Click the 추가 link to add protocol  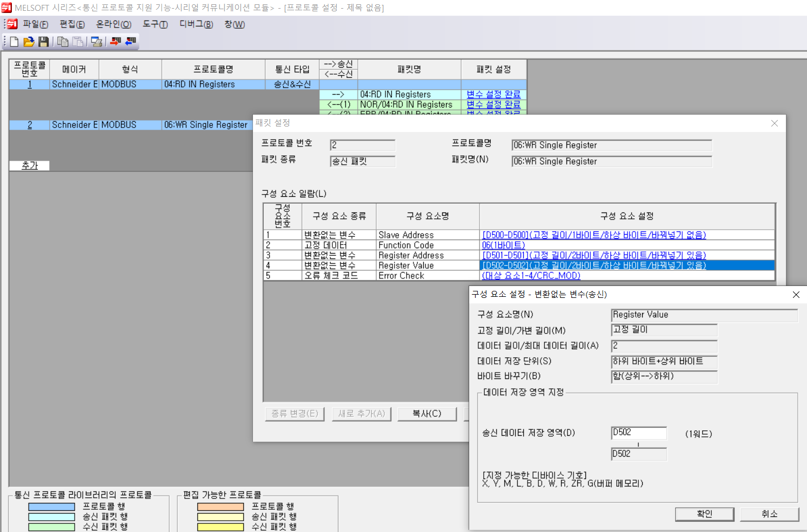click(30, 165)
